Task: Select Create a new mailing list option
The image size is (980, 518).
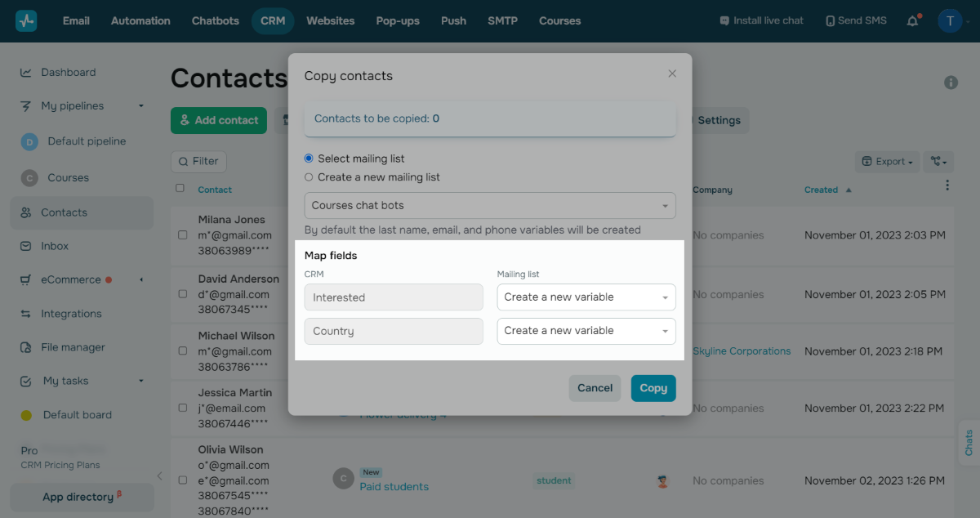Action: pyautogui.click(x=309, y=177)
